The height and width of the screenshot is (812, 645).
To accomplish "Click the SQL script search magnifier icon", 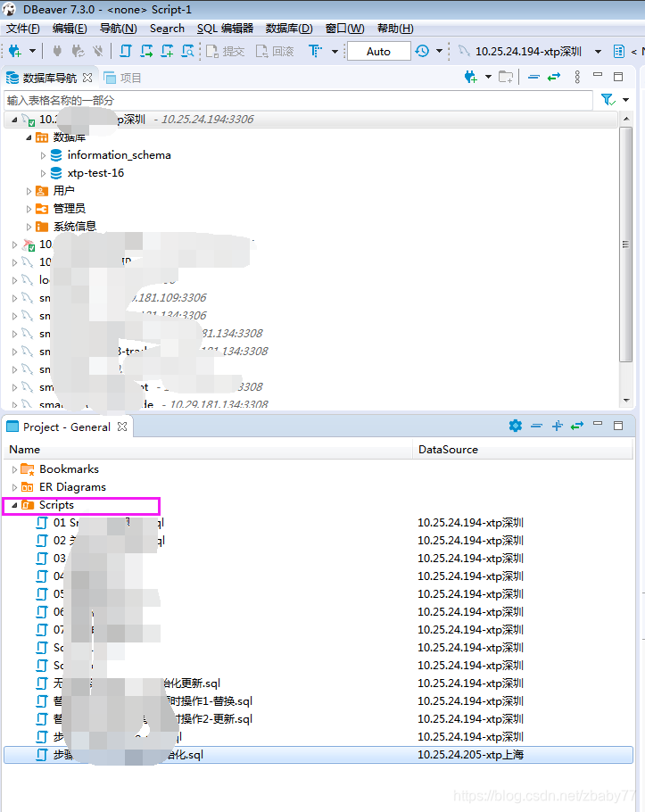I will coord(187,51).
